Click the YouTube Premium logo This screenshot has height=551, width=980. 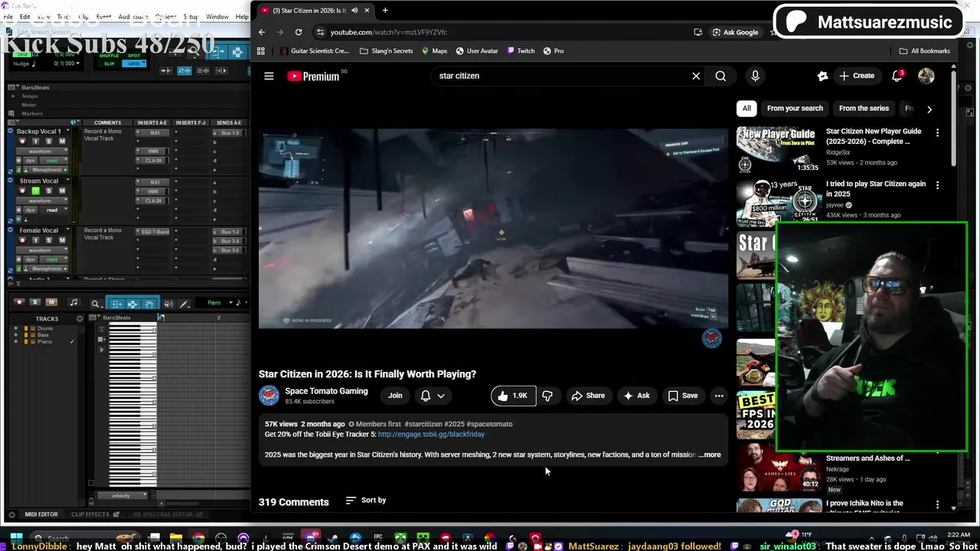(313, 76)
